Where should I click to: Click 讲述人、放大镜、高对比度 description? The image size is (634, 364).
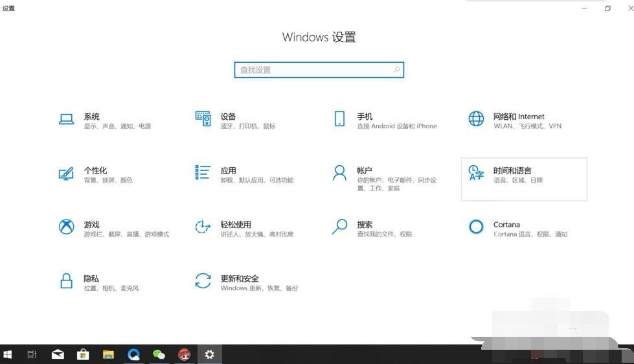pyautogui.click(x=257, y=234)
